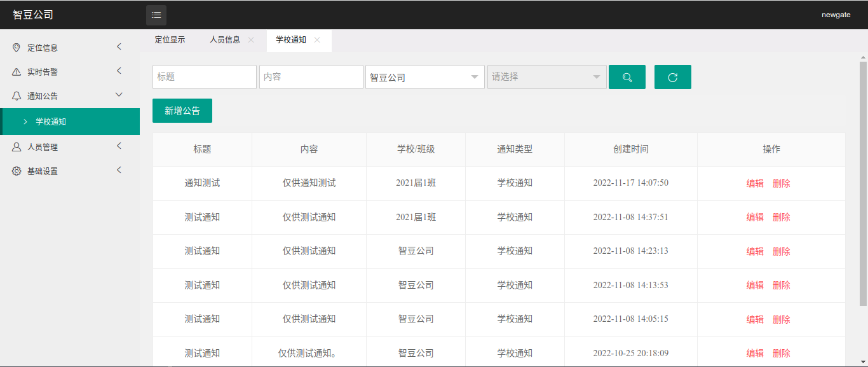The width and height of the screenshot is (868, 367).
Task: Switch to the 定位显示 tab
Action: pos(170,40)
